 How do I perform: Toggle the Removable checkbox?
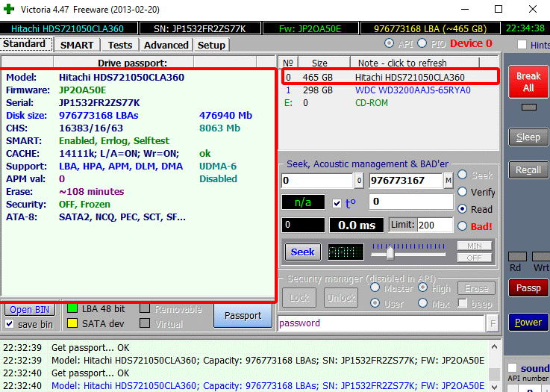click(145, 309)
